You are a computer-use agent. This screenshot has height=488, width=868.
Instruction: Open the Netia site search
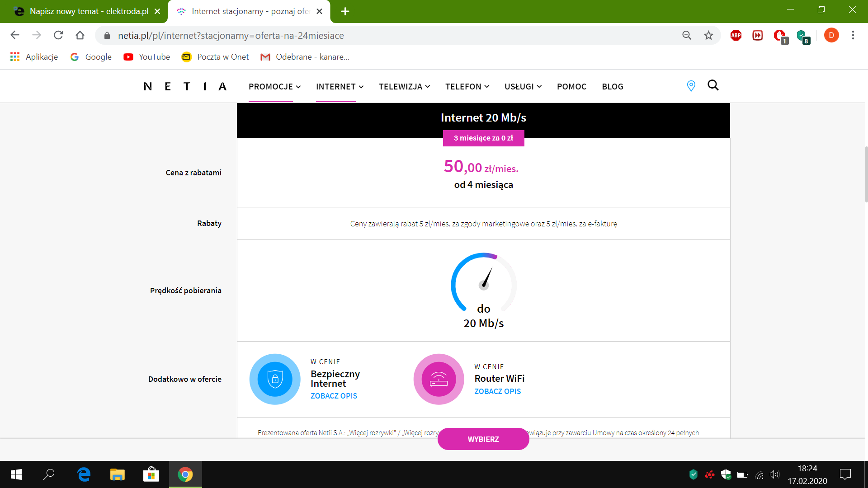(713, 85)
